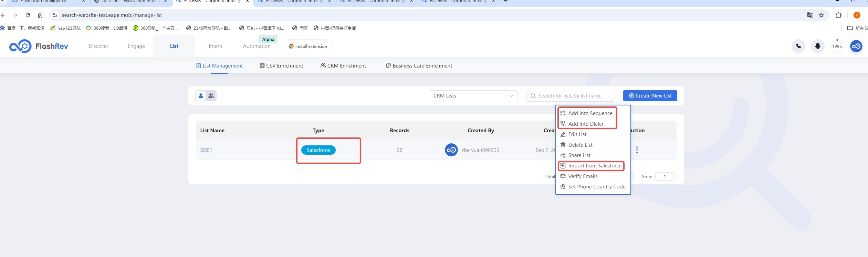Open the translate page icon in address bar
The height and width of the screenshot is (257, 868).
click(810, 15)
